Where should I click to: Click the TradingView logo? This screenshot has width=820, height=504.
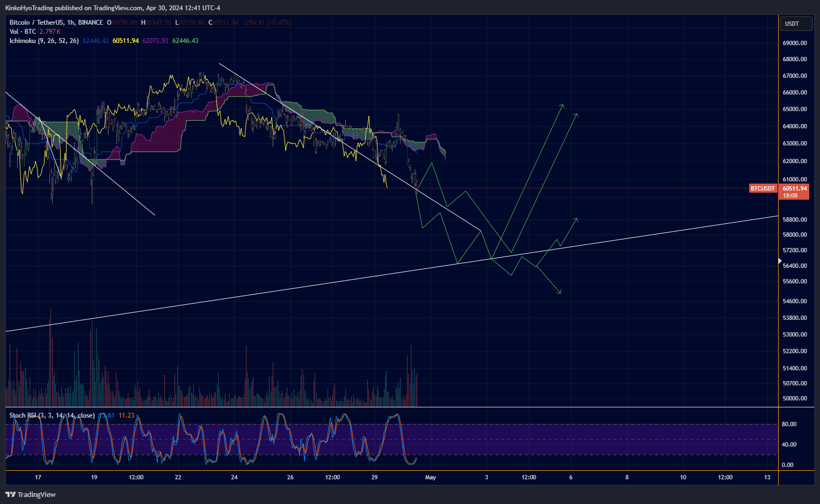coord(31,494)
